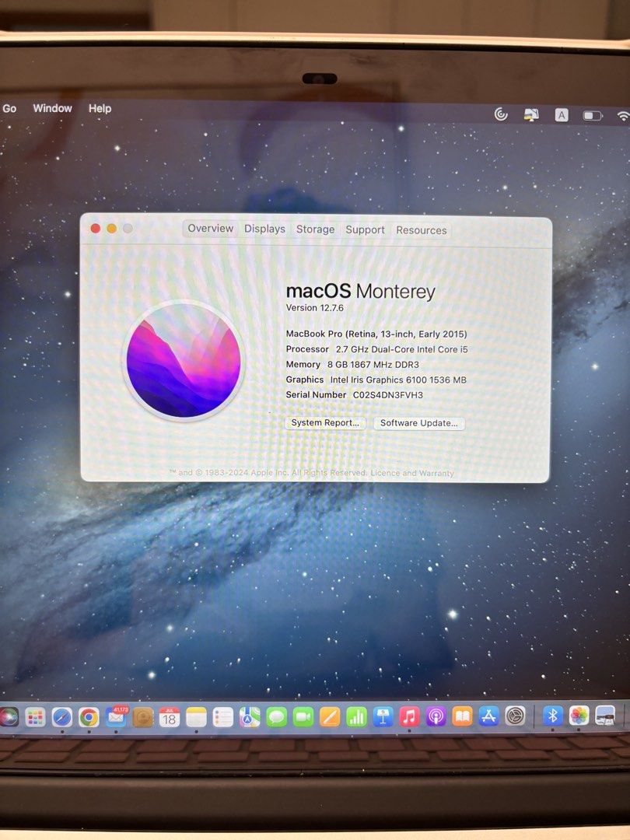This screenshot has width=630, height=840.
Task: Open Notes app from the Dock
Action: [x=196, y=717]
